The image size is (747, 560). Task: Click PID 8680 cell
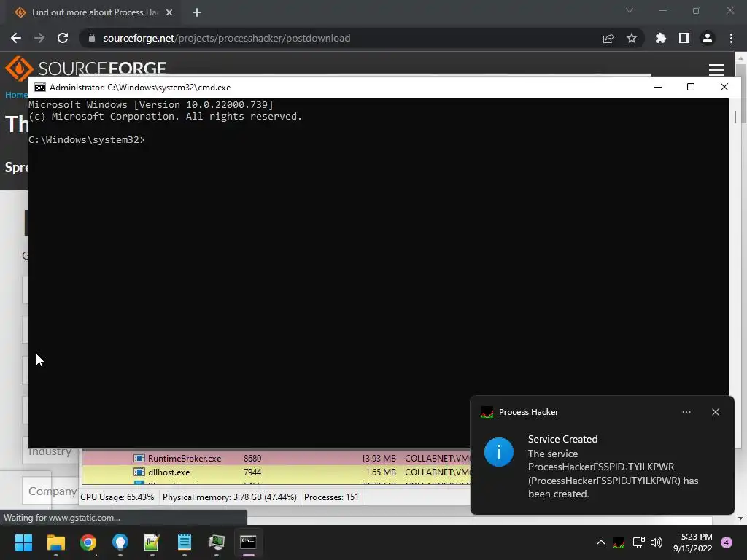point(252,458)
